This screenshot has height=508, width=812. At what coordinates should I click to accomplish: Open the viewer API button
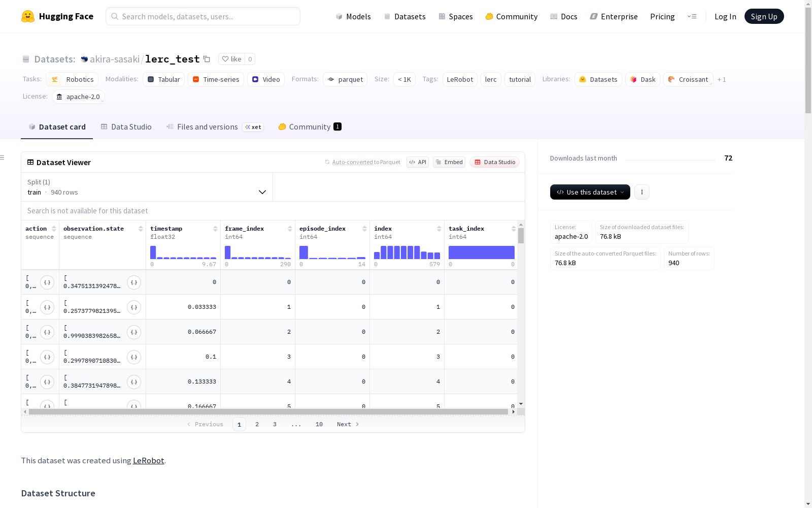click(x=418, y=162)
